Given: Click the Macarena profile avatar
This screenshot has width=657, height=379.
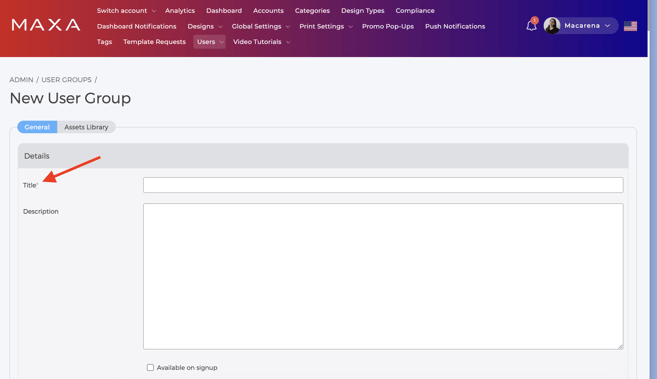Looking at the screenshot, I should (552, 26).
